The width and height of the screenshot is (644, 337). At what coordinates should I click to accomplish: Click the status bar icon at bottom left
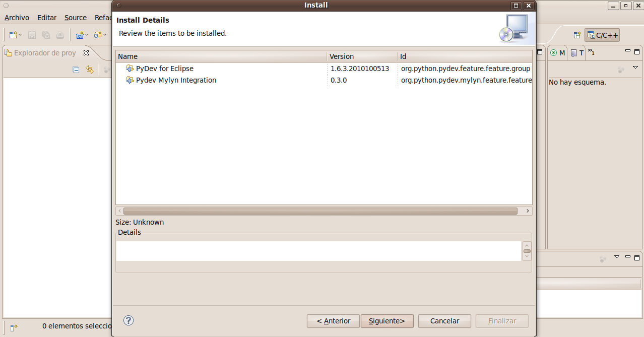coord(14,327)
